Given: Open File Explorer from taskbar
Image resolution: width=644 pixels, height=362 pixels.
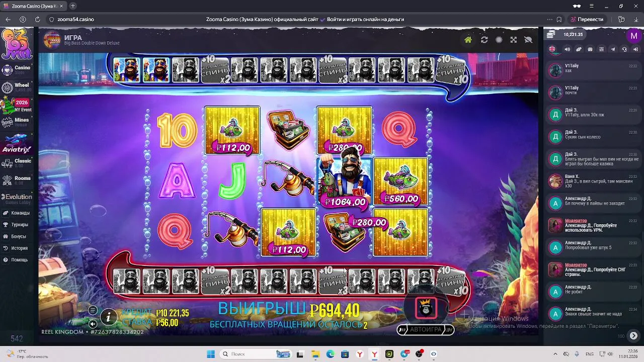Looking at the screenshot, I should 315,354.
